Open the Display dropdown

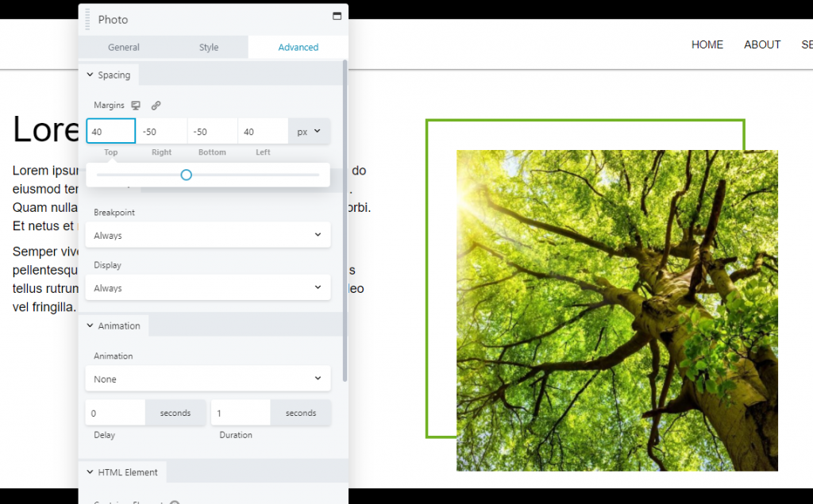click(208, 288)
